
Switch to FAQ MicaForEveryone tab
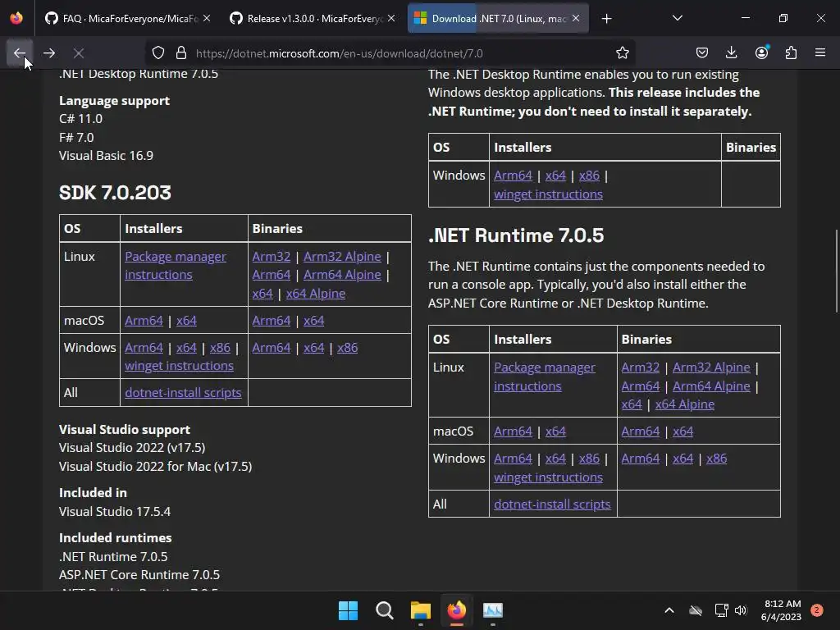127,19
